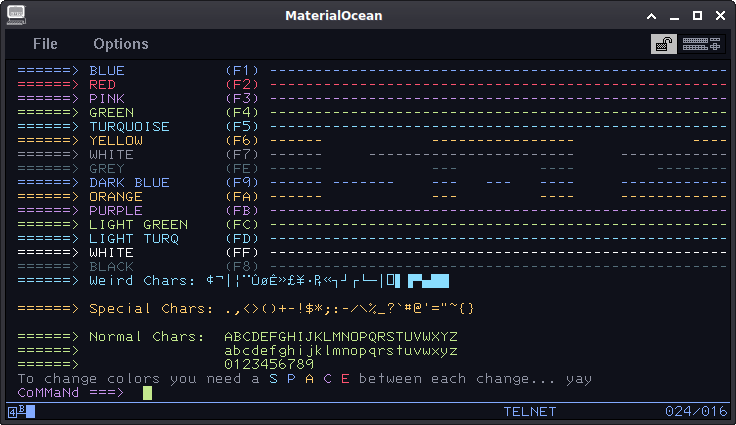The height and width of the screenshot is (425, 736).
Task: Click the (F4) key label
Action: 242,113
